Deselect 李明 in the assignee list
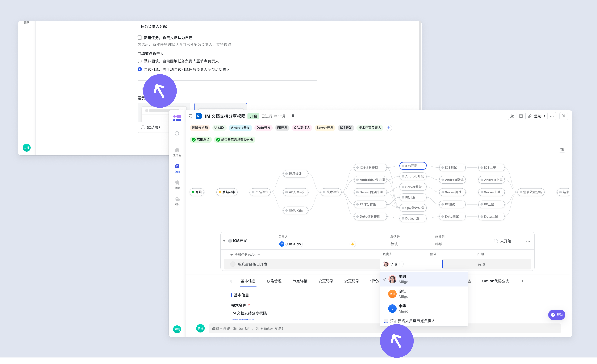This screenshot has width=597, height=364. coord(424,279)
